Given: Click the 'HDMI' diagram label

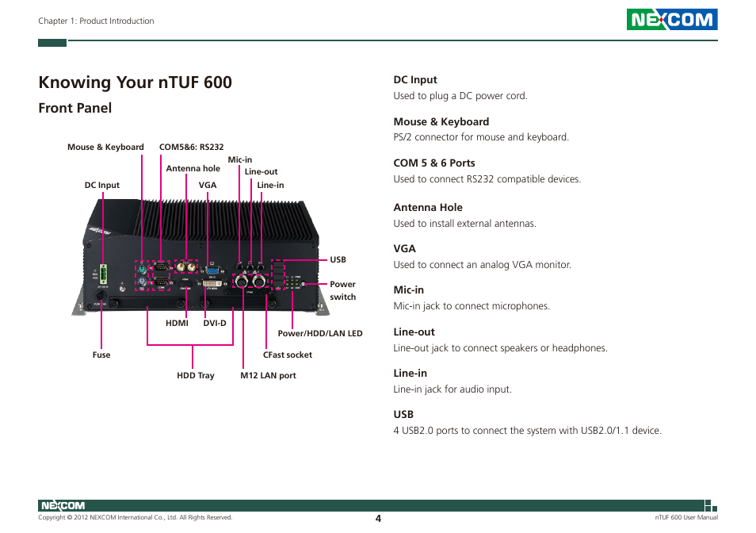Looking at the screenshot, I should [177, 323].
